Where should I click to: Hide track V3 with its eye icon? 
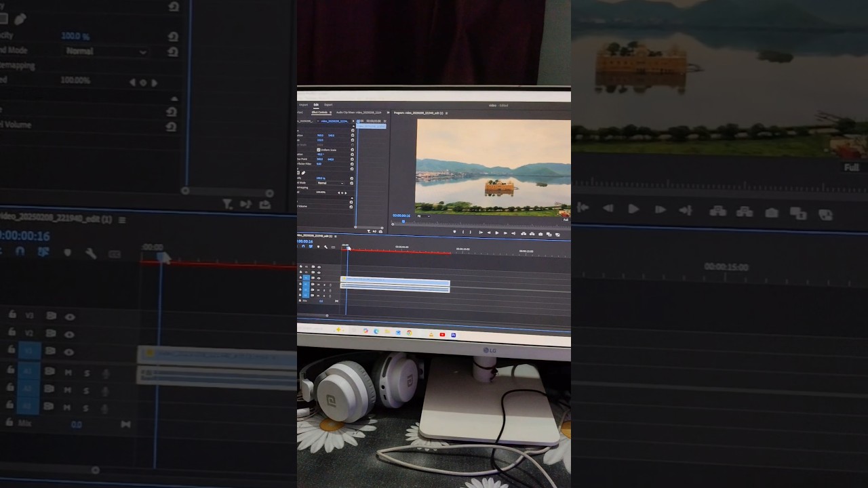coord(319,267)
